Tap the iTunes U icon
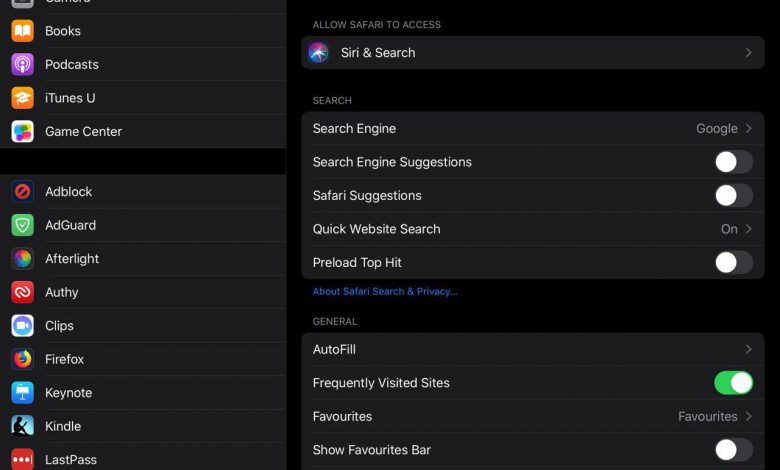Viewport: 780px width, 470px height. tap(22, 98)
